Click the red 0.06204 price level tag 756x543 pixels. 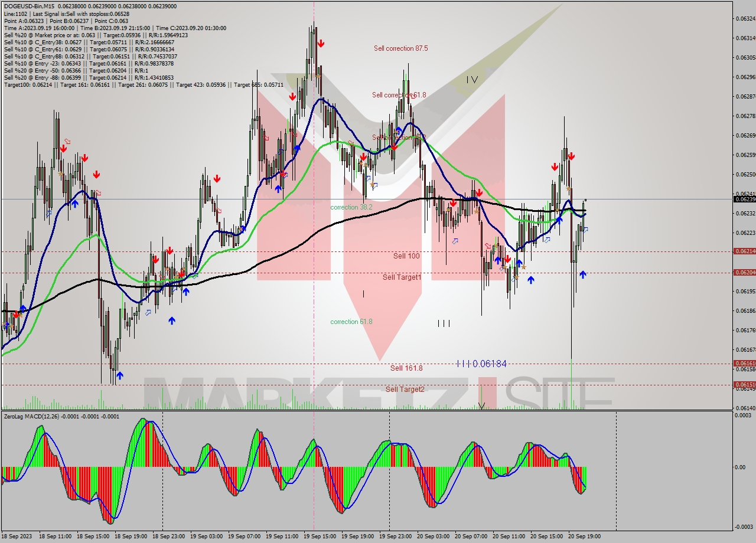point(744,272)
